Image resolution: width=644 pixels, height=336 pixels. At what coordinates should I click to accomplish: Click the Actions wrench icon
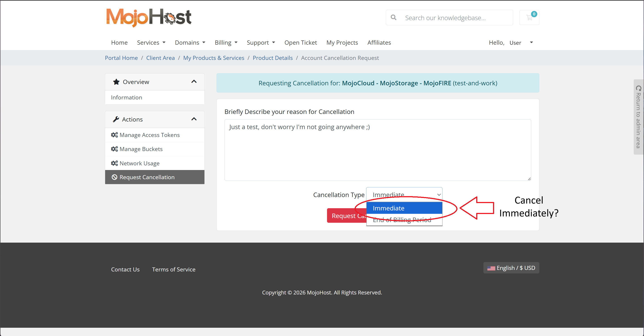coord(116,119)
